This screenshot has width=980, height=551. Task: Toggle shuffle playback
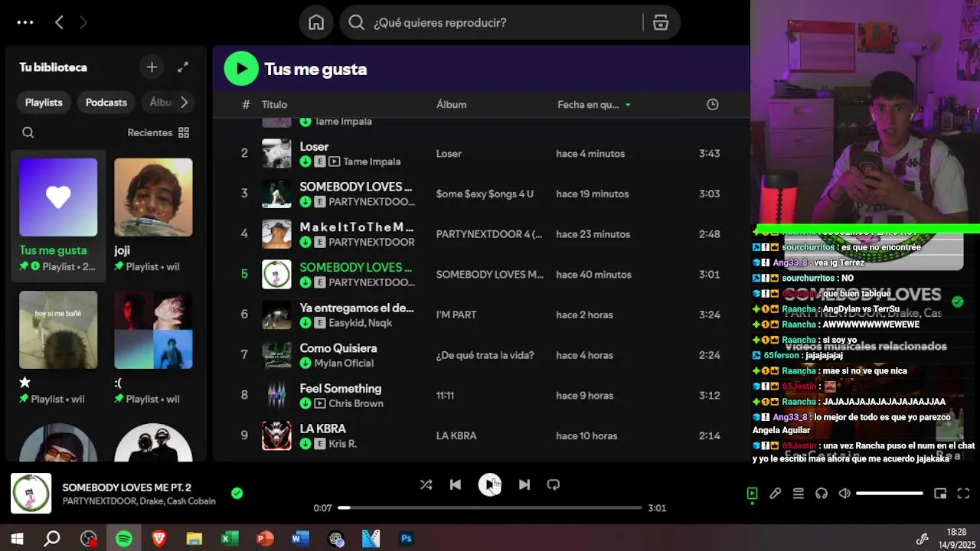[426, 484]
